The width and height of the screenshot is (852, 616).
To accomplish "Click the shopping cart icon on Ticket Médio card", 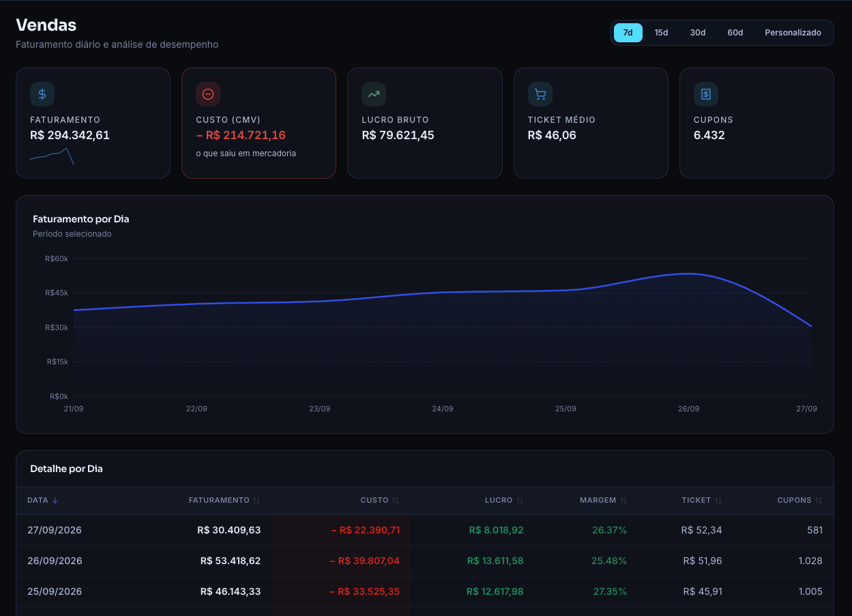I will 540,94.
